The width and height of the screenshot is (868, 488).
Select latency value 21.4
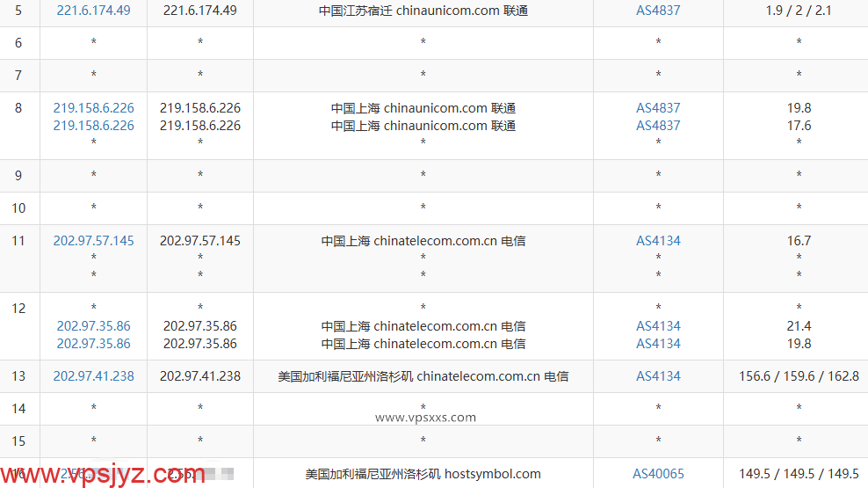(x=799, y=326)
